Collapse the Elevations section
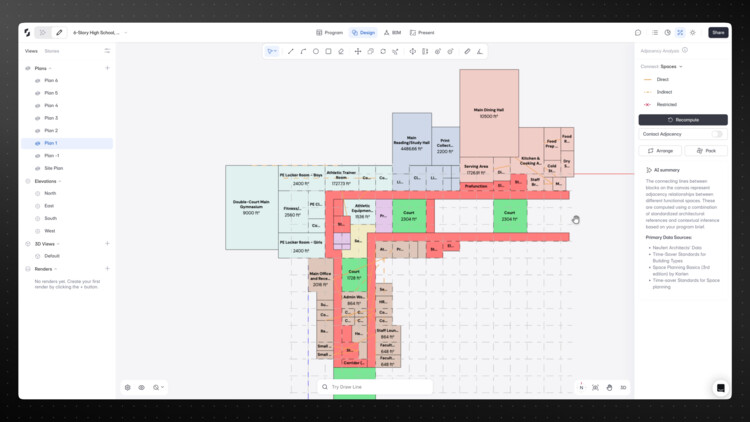This screenshot has height=422, width=750. [x=59, y=181]
